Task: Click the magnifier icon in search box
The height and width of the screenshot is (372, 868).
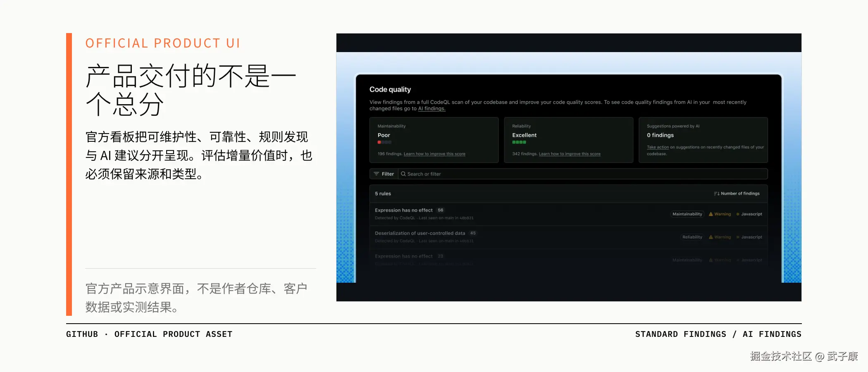Action: [403, 174]
